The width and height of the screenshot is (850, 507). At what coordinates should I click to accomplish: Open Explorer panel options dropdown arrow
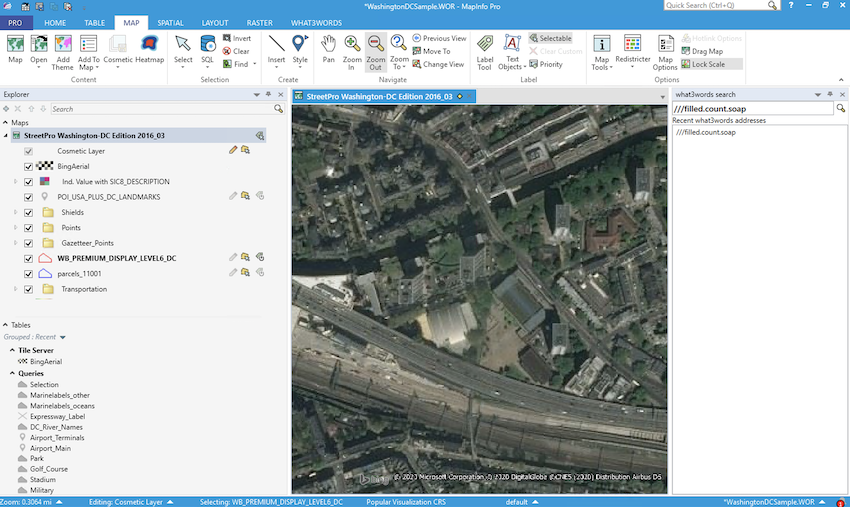256,94
